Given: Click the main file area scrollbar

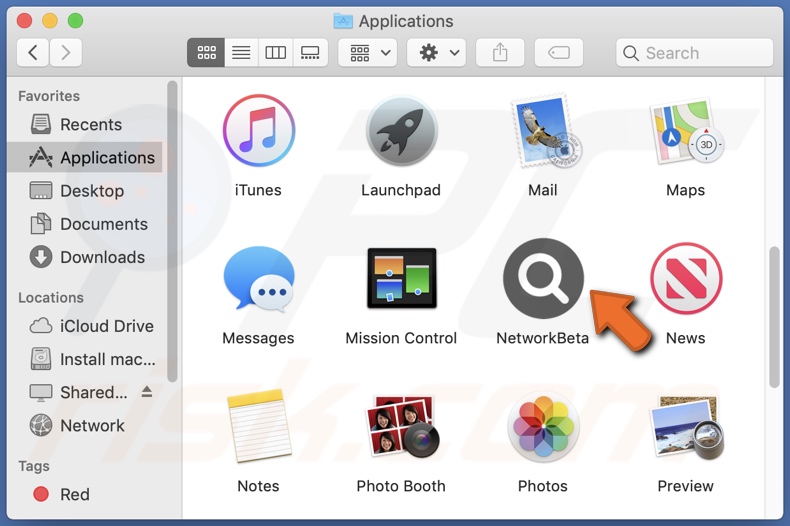Looking at the screenshot, I should 775,317.
